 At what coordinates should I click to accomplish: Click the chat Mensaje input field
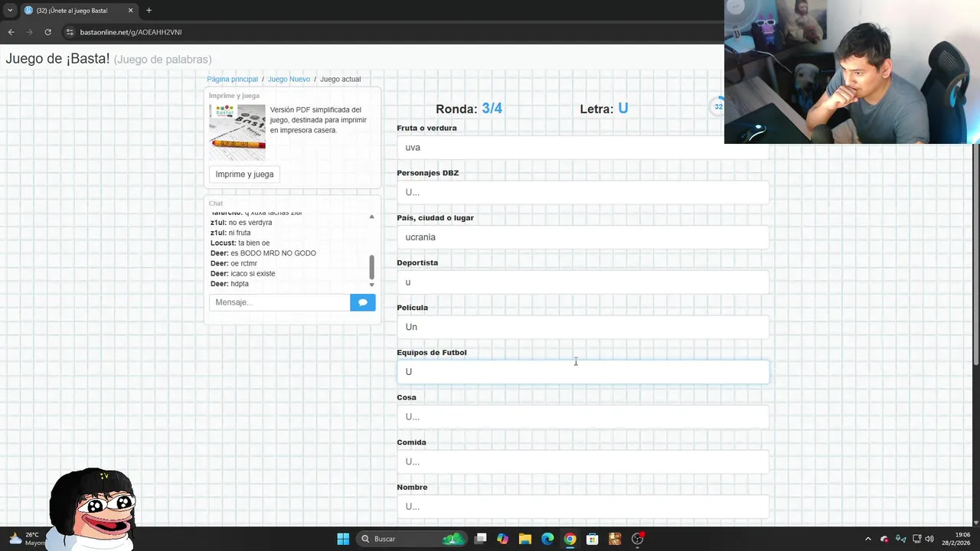click(279, 302)
